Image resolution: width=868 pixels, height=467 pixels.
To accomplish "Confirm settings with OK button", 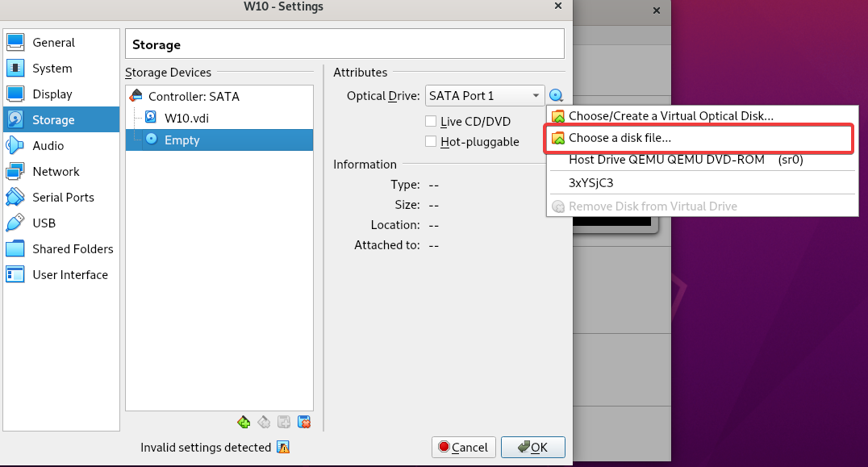I will pyautogui.click(x=533, y=447).
